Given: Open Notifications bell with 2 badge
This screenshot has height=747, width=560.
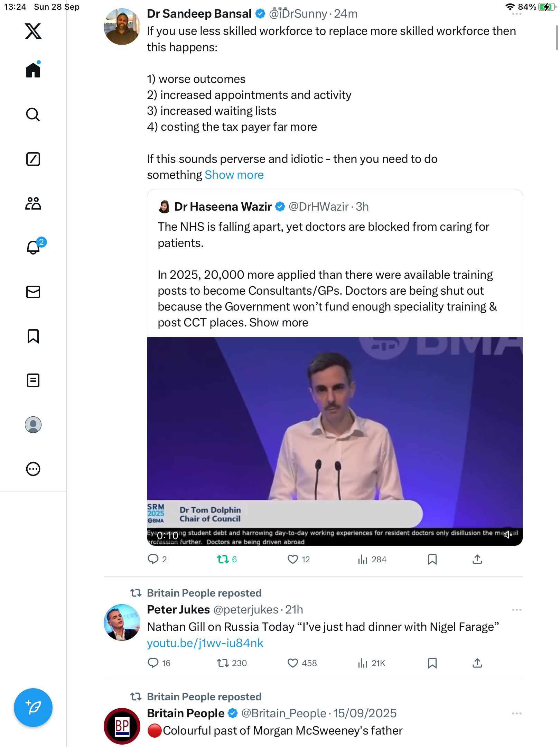Looking at the screenshot, I should point(34,247).
